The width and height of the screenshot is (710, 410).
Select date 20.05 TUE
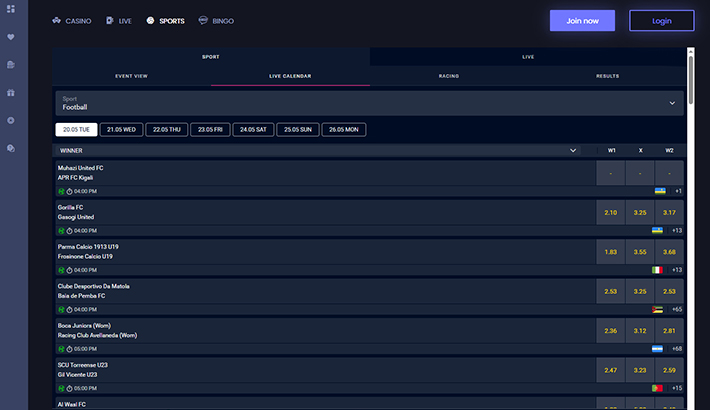point(76,130)
